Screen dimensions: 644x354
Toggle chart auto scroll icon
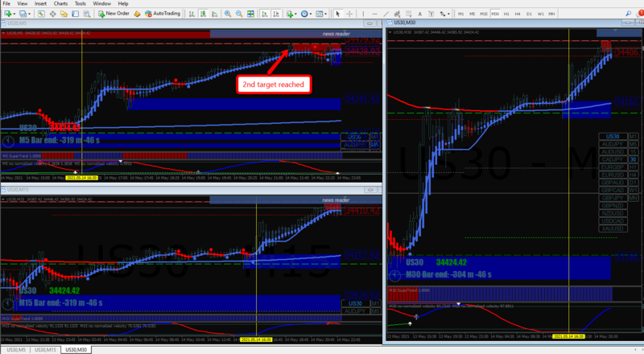(265, 14)
